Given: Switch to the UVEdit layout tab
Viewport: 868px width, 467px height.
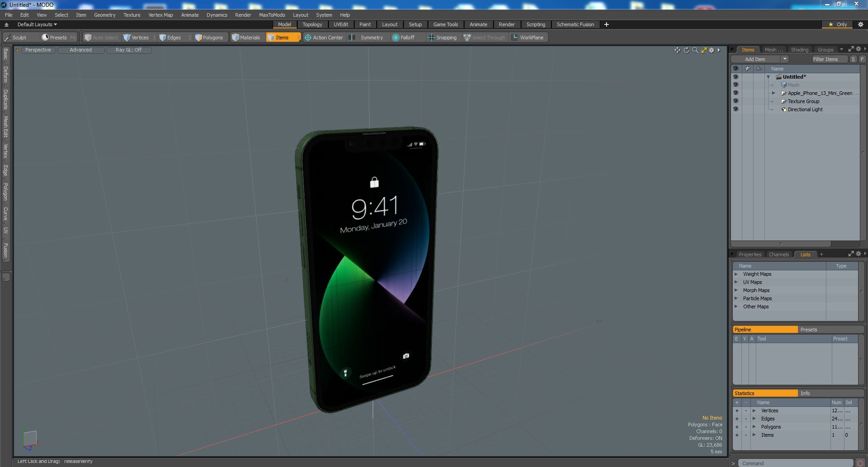Looking at the screenshot, I should pyautogui.click(x=341, y=24).
